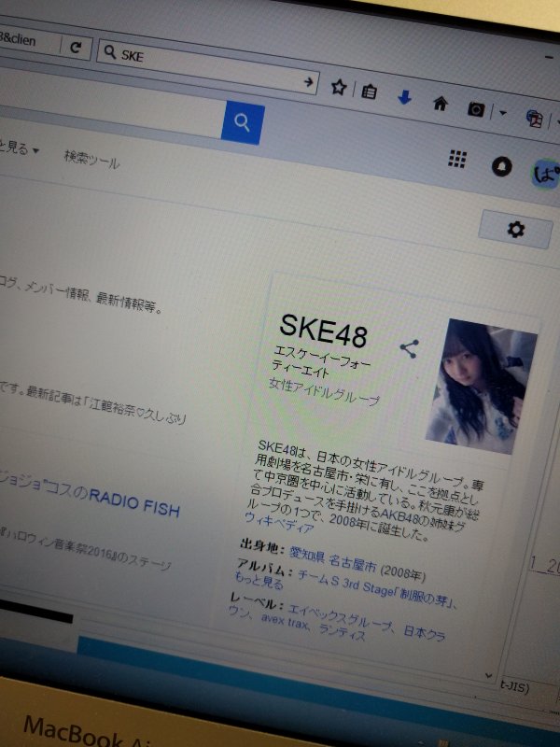Click the camera screenshot toolbar icon
This screenshot has height=747, width=560.
[x=476, y=109]
